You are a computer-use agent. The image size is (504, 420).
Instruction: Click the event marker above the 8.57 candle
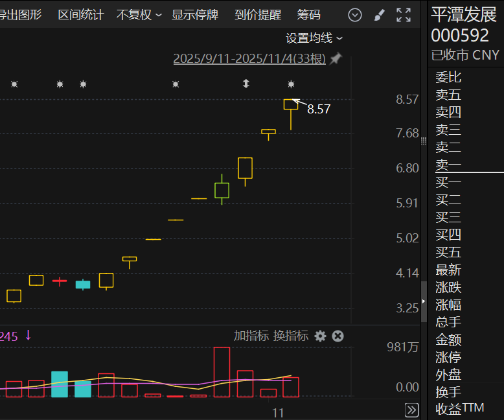[x=291, y=84]
